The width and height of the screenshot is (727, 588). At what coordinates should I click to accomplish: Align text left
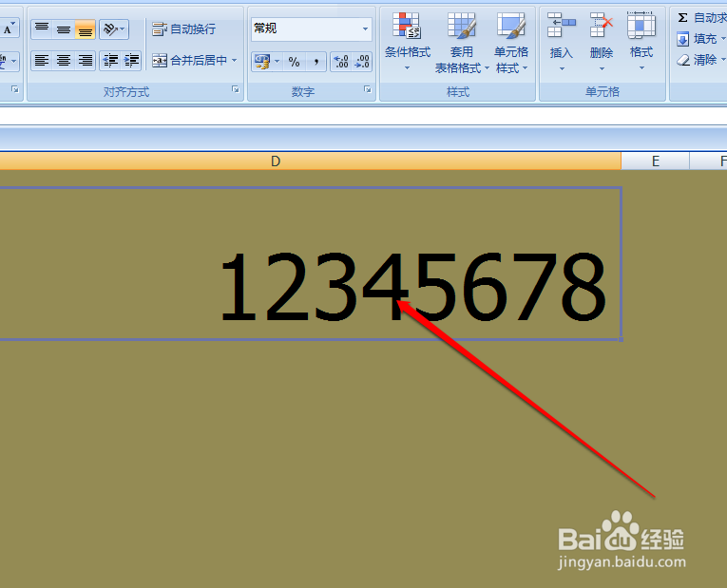pyautogui.click(x=42, y=60)
